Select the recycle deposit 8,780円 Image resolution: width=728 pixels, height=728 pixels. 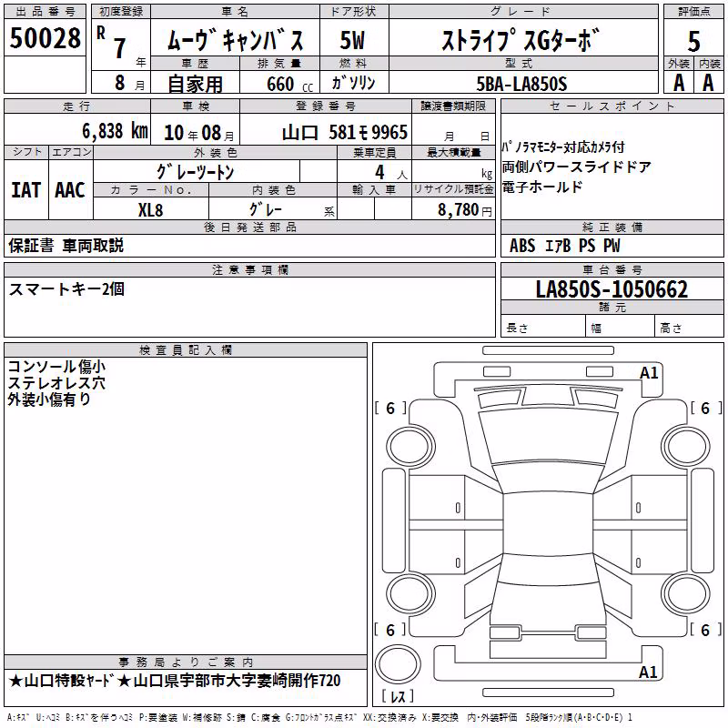(x=465, y=210)
